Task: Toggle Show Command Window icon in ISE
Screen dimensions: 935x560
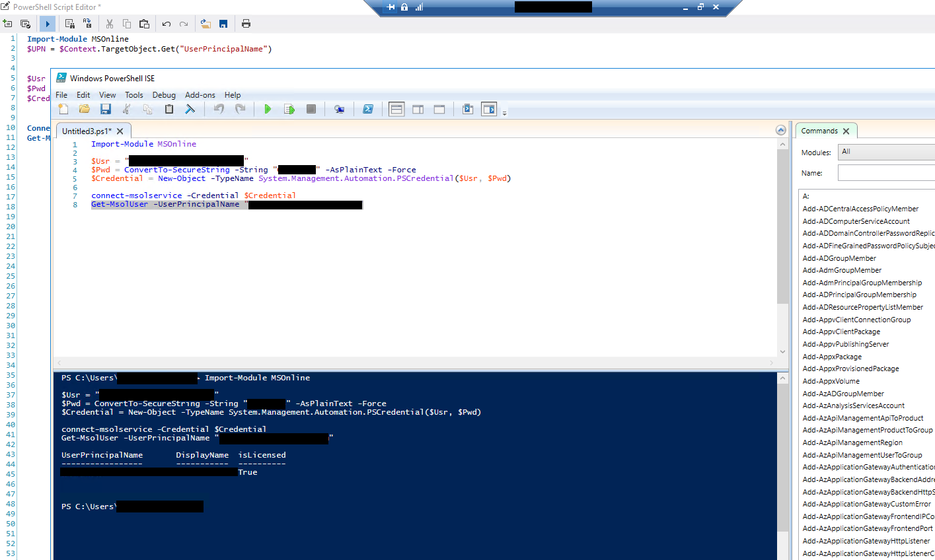Action: click(468, 109)
